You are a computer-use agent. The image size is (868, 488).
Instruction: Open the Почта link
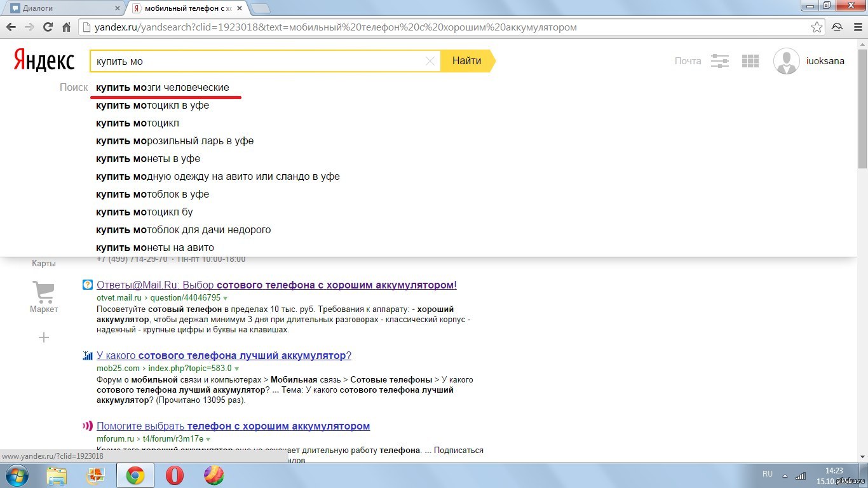pyautogui.click(x=688, y=61)
